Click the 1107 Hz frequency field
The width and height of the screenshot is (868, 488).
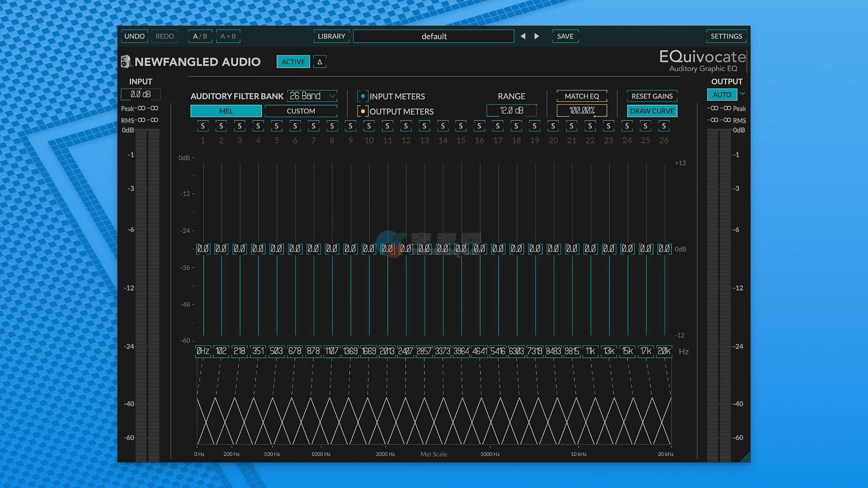(x=331, y=351)
